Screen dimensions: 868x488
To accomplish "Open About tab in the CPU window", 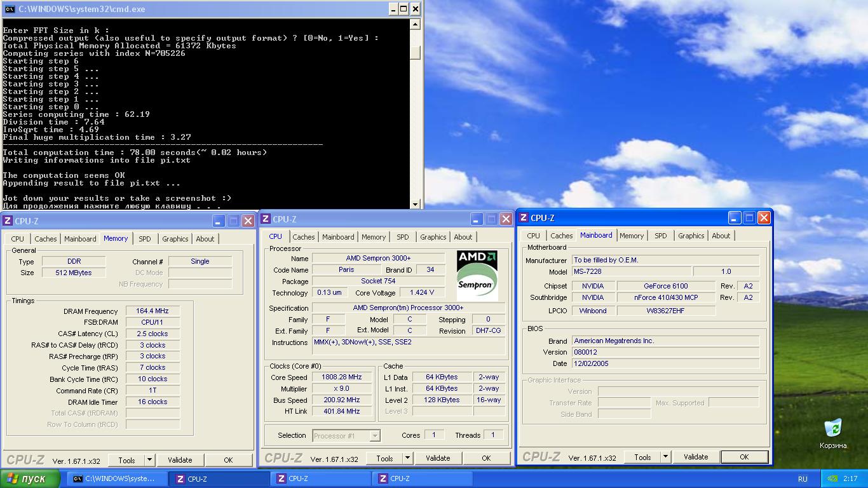I will click(463, 237).
